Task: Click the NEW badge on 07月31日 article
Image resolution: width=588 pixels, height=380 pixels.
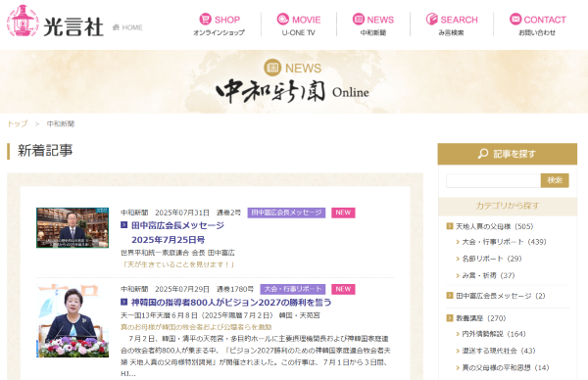Action: click(343, 213)
